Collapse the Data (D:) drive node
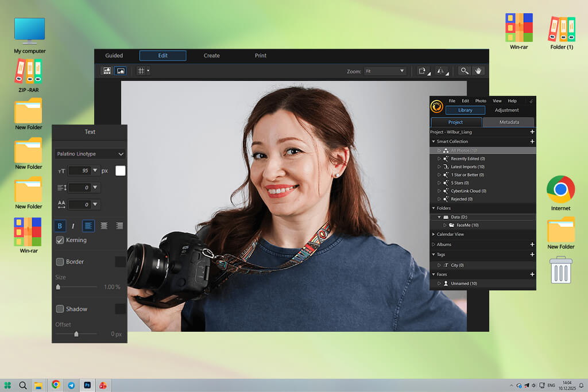 pos(439,217)
